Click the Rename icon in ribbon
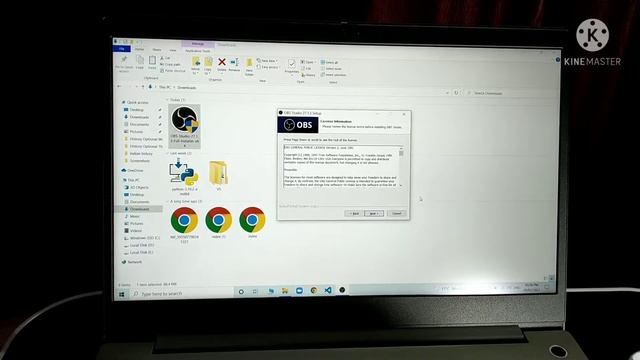 pyautogui.click(x=234, y=64)
